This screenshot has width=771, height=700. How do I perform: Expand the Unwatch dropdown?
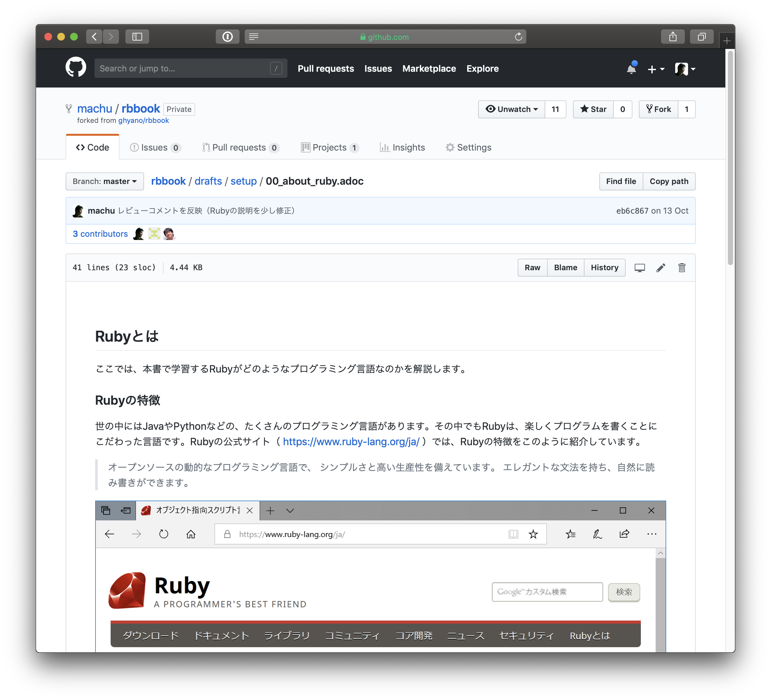click(x=512, y=109)
